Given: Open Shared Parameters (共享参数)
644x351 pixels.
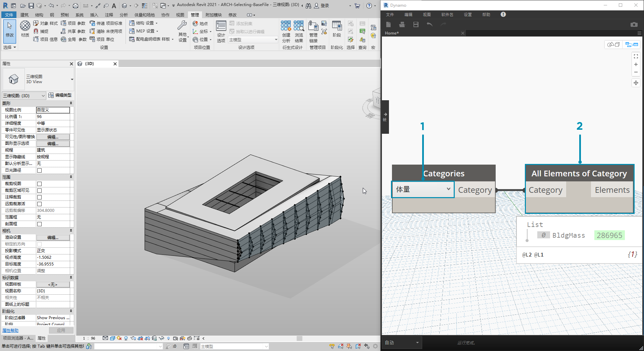Looking at the screenshot, I should coord(73,31).
